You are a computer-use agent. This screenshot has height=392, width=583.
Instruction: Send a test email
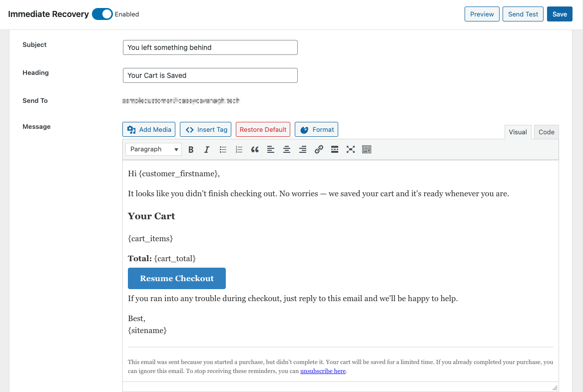click(523, 14)
